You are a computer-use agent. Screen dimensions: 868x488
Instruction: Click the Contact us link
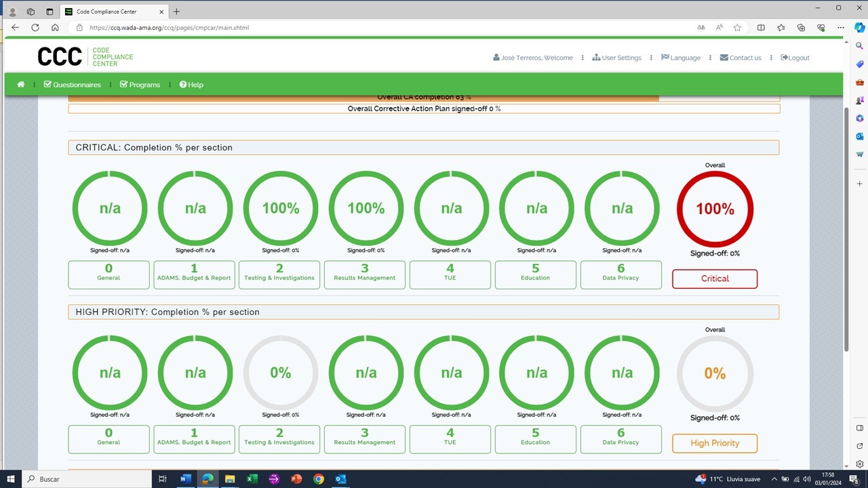(741, 58)
